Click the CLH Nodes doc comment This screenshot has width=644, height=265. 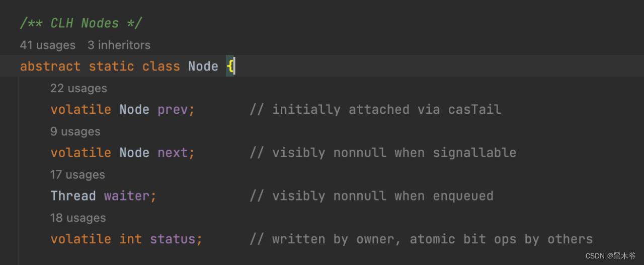(x=82, y=23)
